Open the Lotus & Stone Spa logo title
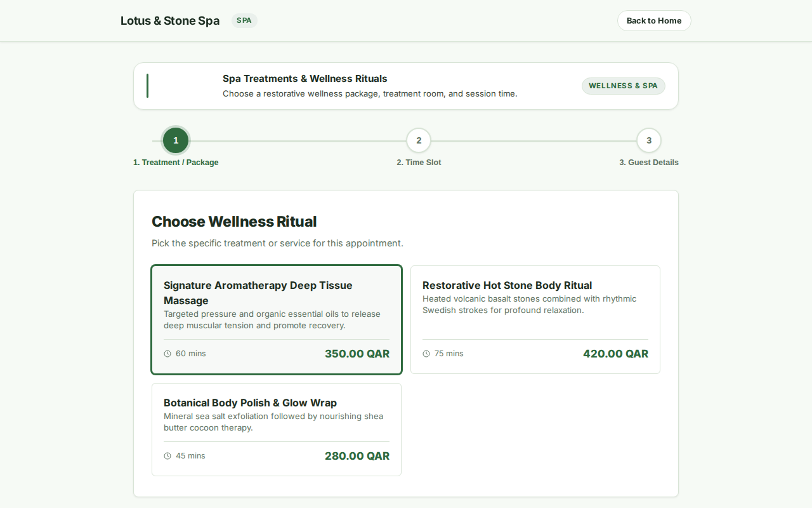This screenshot has height=508, width=812. tap(170, 20)
